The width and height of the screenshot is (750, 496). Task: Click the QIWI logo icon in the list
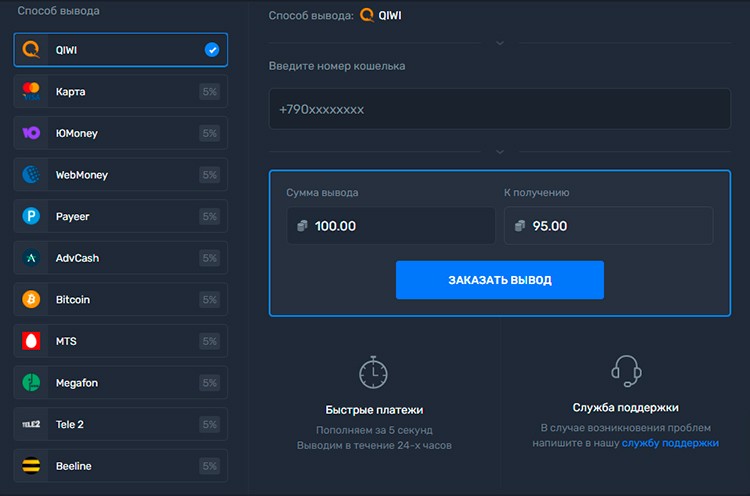[x=31, y=50]
